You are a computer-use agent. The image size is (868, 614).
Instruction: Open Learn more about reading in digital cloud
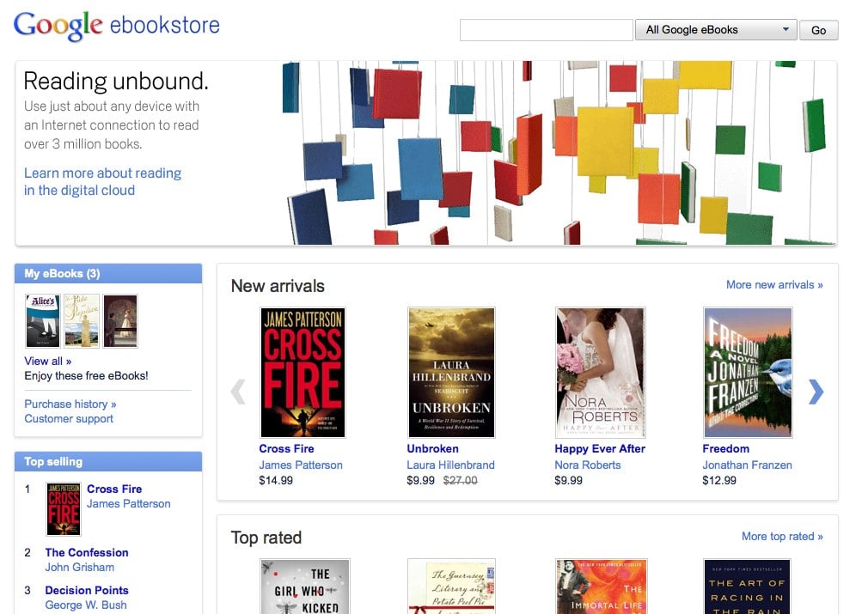pyautogui.click(x=102, y=181)
